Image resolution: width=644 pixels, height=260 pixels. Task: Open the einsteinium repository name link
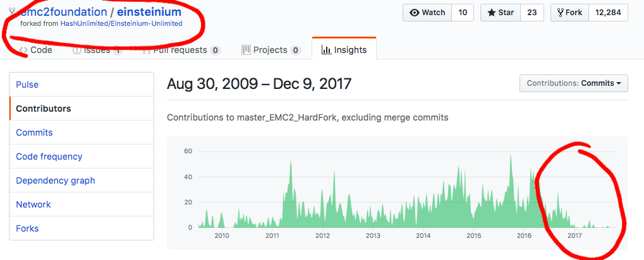149,11
